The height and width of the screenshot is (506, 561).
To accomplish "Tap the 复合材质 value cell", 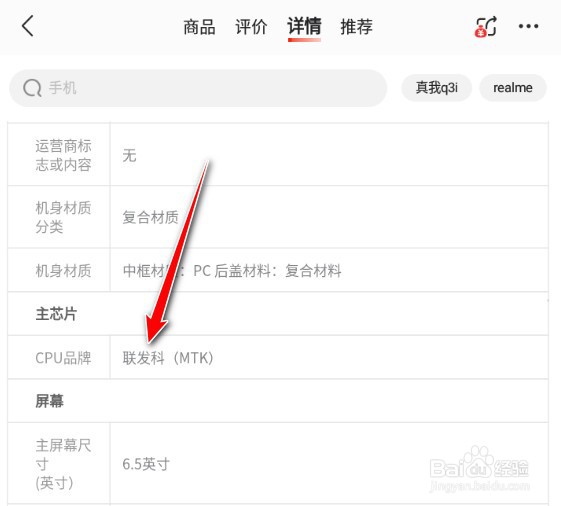I will pyautogui.click(x=329, y=217).
